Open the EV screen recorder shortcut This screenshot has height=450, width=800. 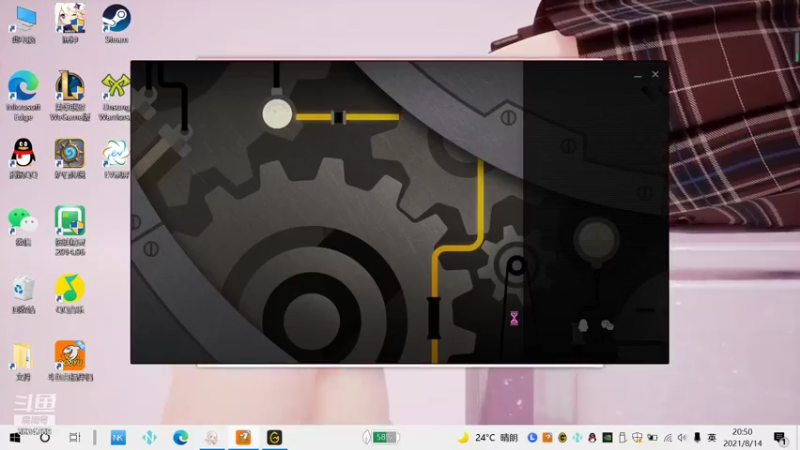pos(116,158)
